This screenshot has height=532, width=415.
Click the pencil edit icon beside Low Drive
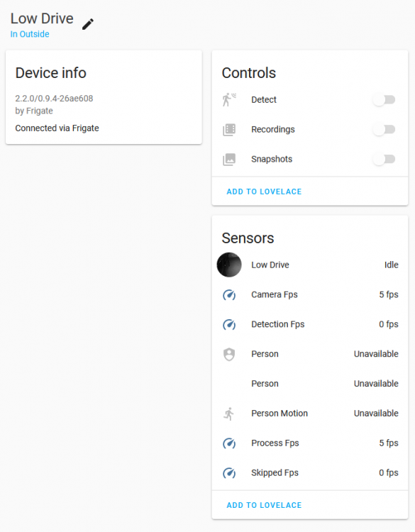(x=87, y=24)
